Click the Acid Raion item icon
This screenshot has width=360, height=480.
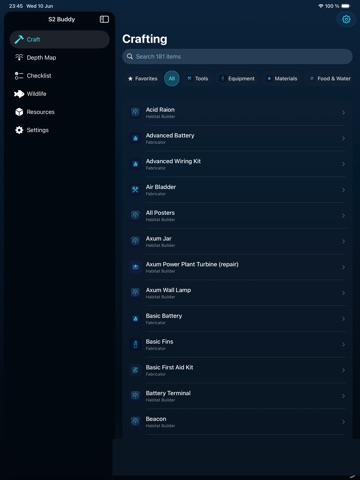tap(135, 112)
